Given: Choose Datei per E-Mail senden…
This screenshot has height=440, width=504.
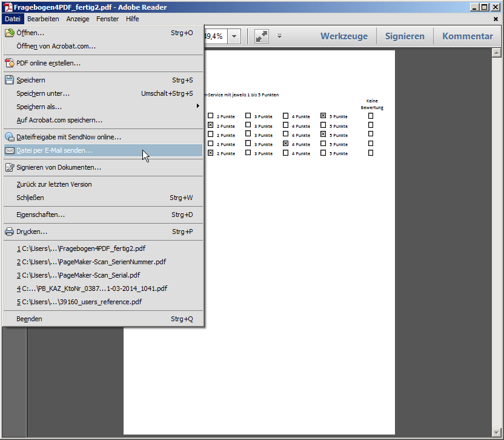Looking at the screenshot, I should pos(103,150).
